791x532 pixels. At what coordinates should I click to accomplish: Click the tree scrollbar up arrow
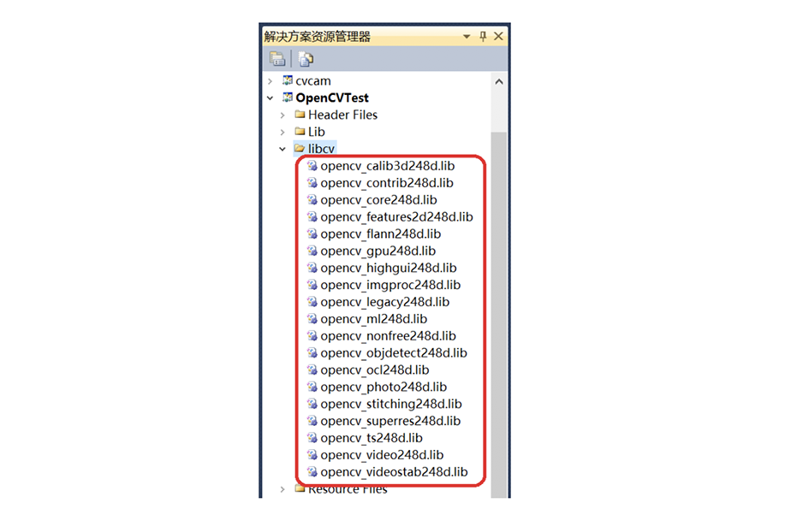coord(499,81)
